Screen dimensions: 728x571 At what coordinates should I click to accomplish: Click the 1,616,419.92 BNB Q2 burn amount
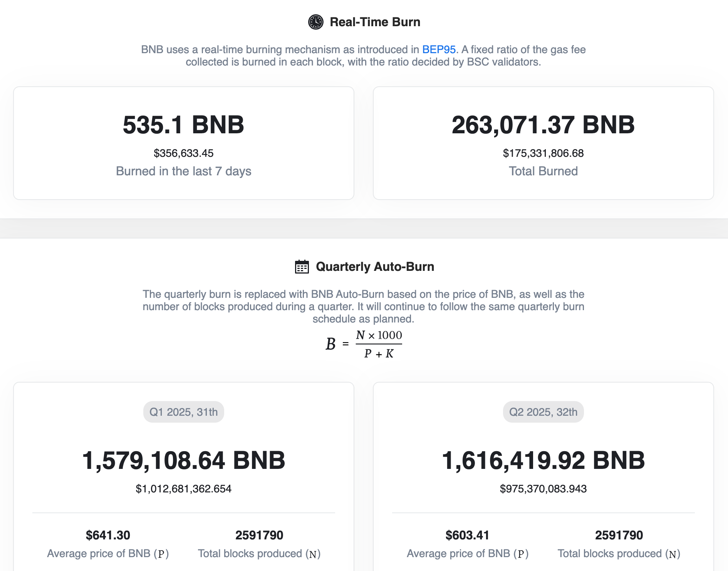[x=543, y=460]
